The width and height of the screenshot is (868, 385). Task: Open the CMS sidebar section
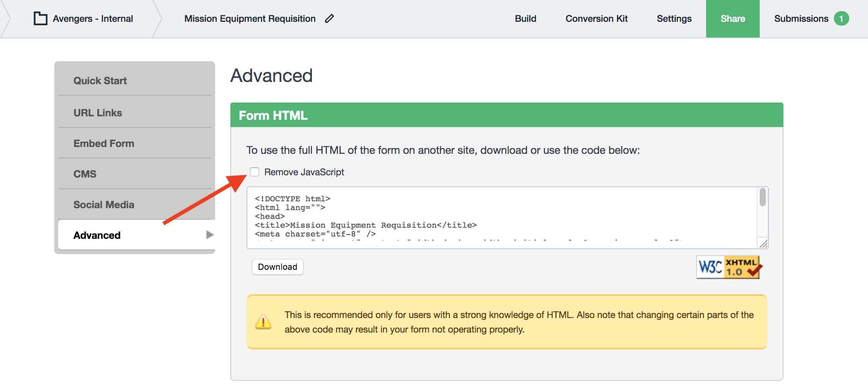(85, 174)
